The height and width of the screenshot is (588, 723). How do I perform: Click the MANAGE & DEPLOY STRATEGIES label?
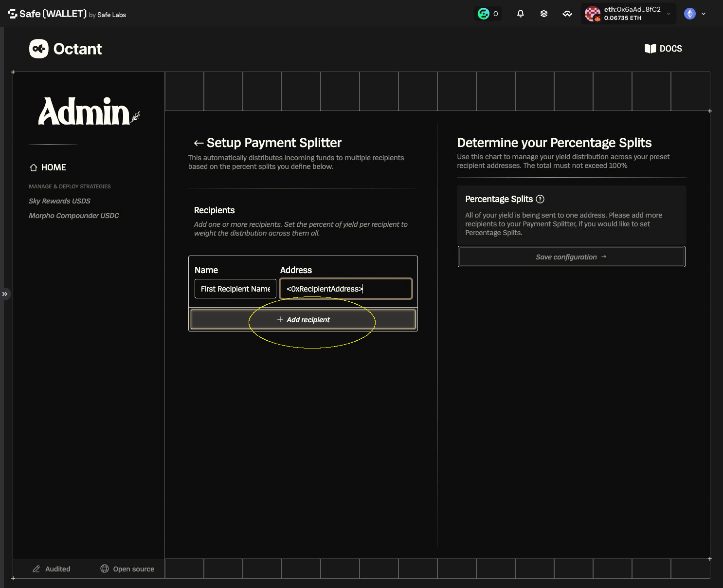tap(70, 186)
